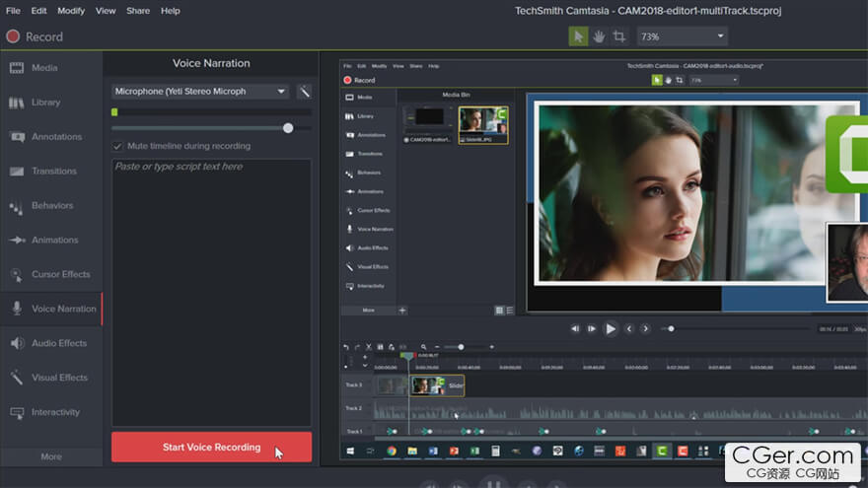
Task: Click next frame button in recorded preview
Action: (592, 329)
